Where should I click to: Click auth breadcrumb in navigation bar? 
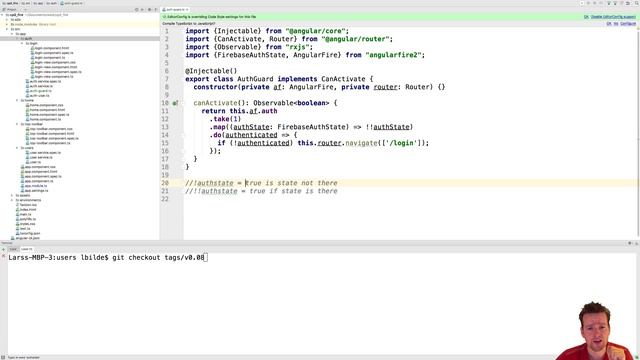(x=51, y=3)
